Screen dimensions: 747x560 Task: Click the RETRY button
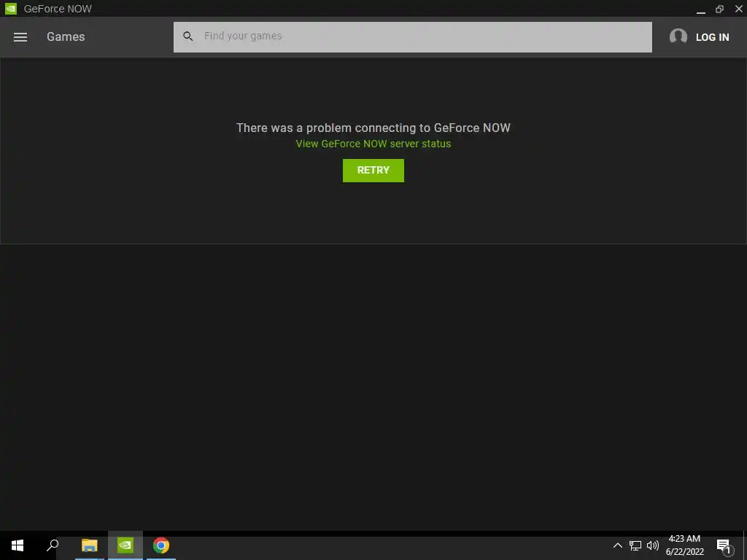pos(373,171)
